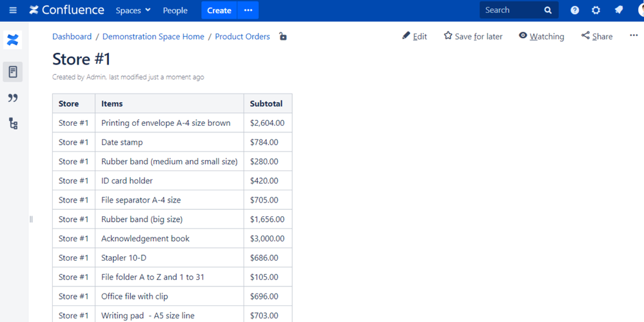Click the sidebar collapse handle
The width and height of the screenshot is (644, 322).
(x=31, y=219)
